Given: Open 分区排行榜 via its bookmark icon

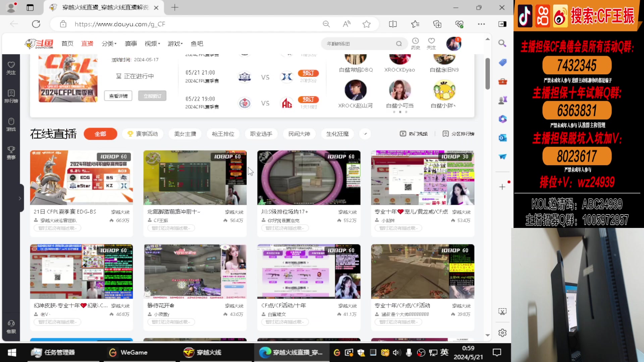Looking at the screenshot, I should click(x=446, y=133).
